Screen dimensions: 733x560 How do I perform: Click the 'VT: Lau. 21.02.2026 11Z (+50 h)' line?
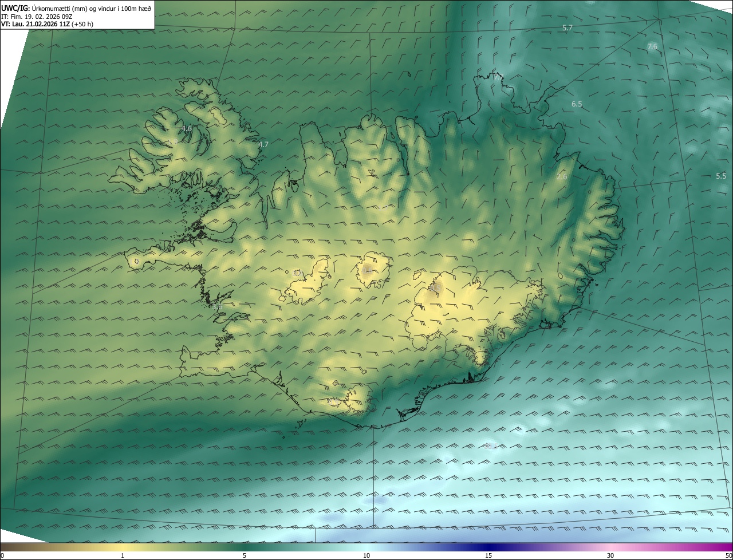point(48,24)
